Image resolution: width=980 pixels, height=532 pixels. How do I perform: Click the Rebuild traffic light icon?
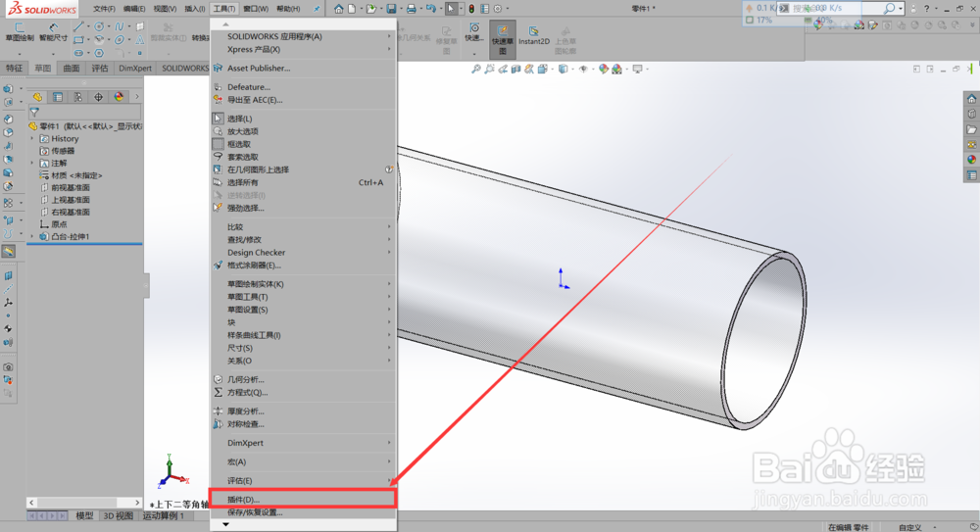(x=471, y=9)
